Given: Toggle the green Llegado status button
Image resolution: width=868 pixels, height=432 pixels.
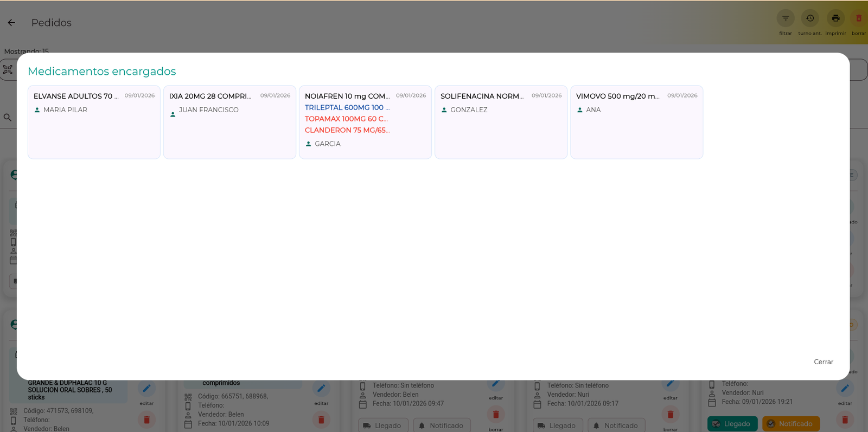Looking at the screenshot, I should pyautogui.click(x=732, y=424).
